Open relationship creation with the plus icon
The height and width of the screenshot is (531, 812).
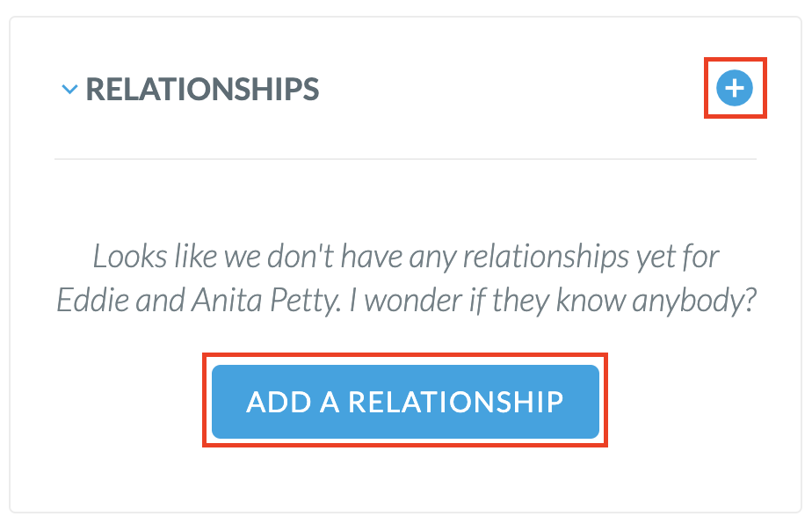coord(735,88)
